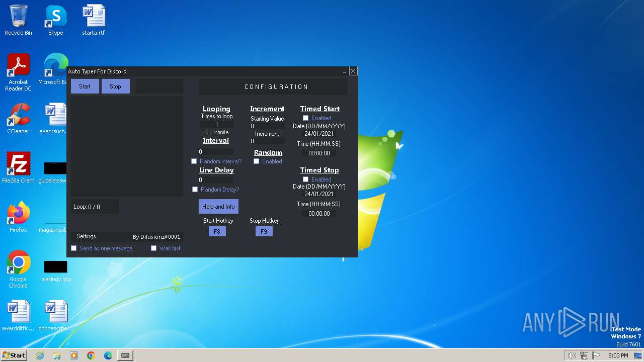
Task: Open the volume speaker tray icon
Action: pos(572,355)
